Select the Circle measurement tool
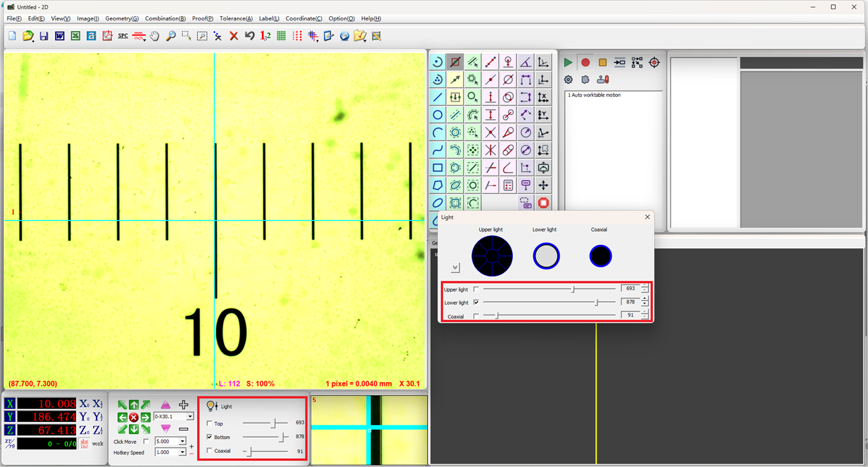Image resolution: width=868 pixels, height=467 pixels. tap(438, 115)
